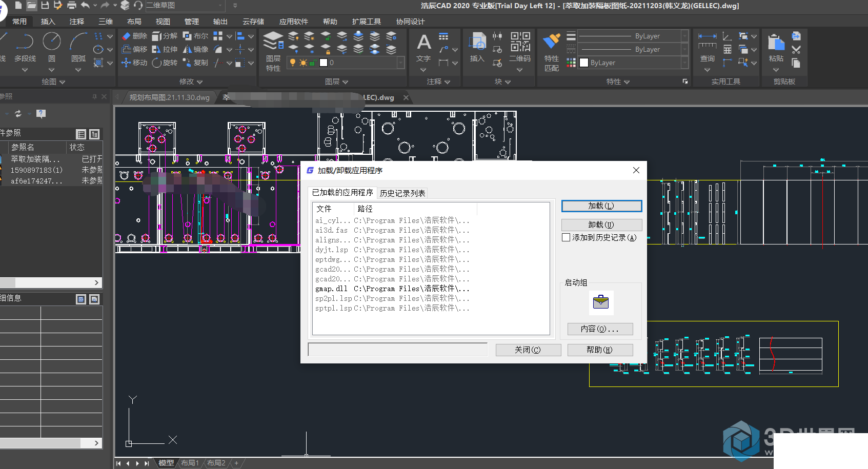Click the Unload (卸载) button

pyautogui.click(x=601, y=225)
